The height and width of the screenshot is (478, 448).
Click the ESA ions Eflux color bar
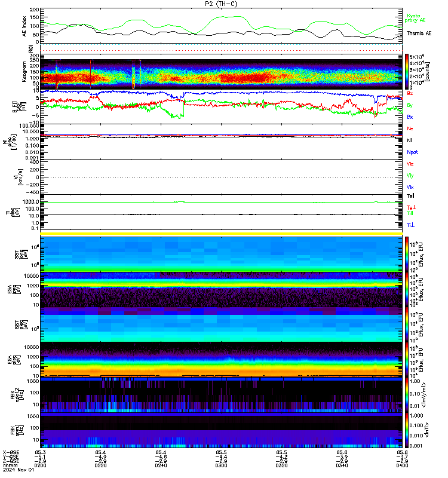pyautogui.click(x=407, y=290)
